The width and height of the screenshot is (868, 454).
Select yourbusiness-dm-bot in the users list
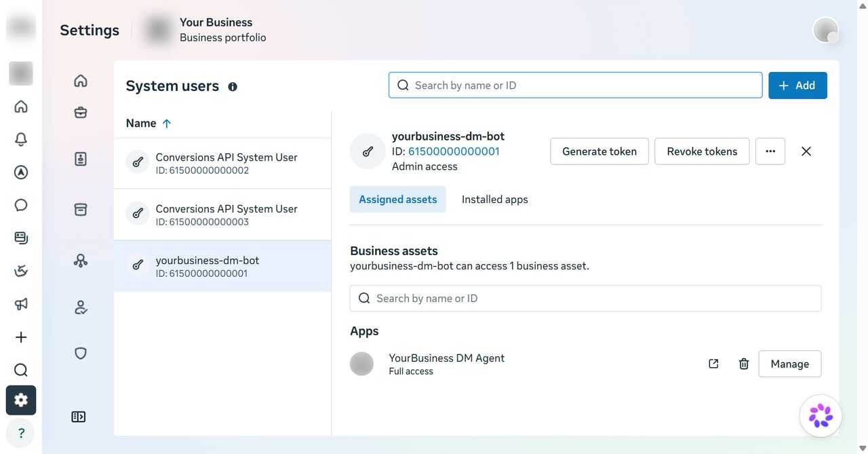click(222, 266)
